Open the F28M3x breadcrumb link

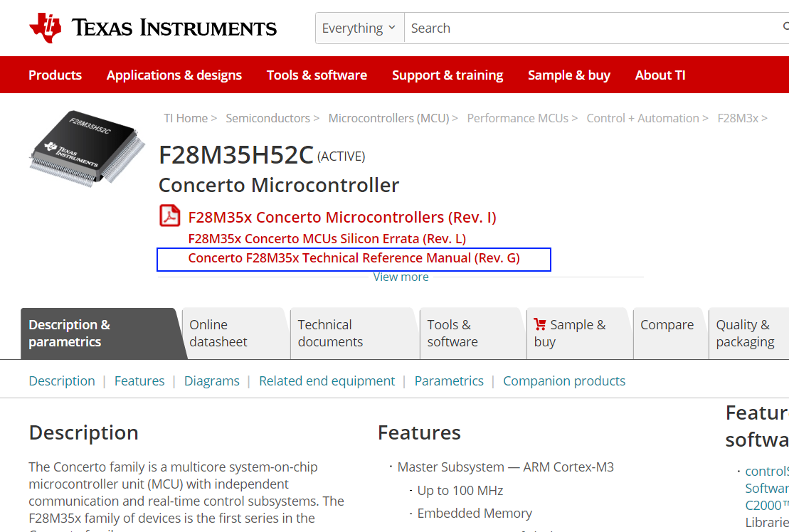click(x=738, y=118)
